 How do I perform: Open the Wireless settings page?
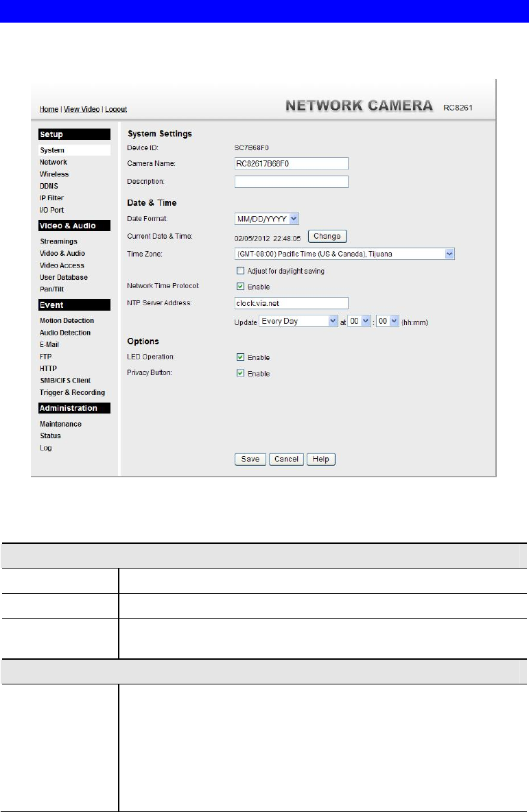(54, 174)
